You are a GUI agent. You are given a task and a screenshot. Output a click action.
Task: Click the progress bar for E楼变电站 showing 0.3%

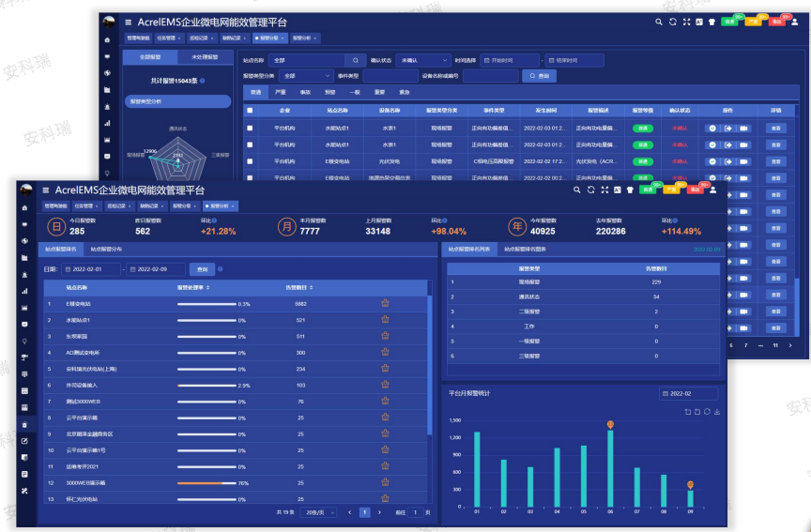(x=207, y=304)
